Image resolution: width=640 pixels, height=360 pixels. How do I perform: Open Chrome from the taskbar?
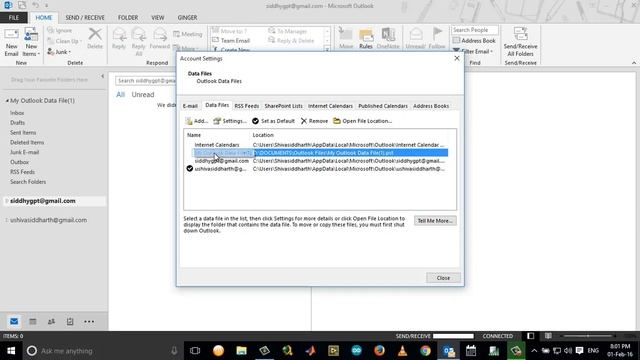pos(425,351)
